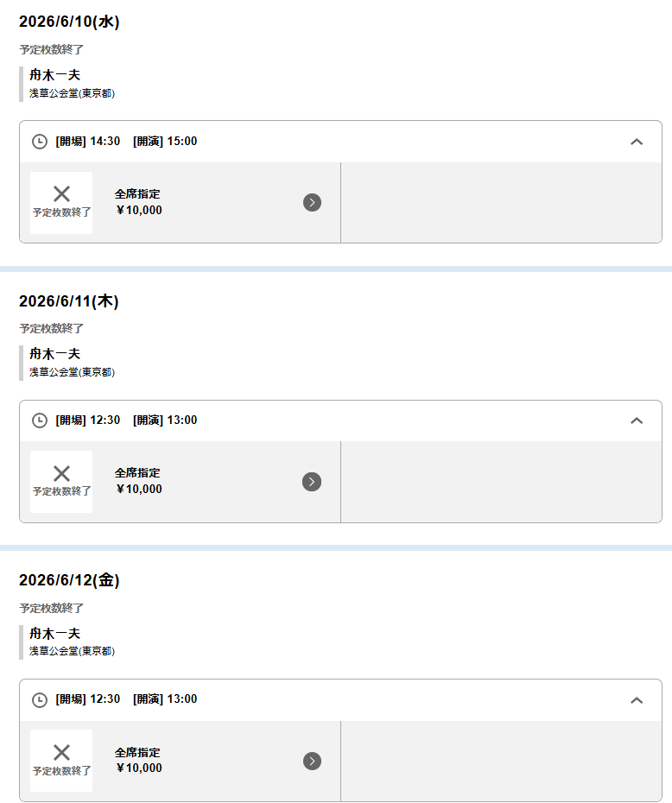
Task: Click 舟木一夫 title under June 12
Action: 54,633
